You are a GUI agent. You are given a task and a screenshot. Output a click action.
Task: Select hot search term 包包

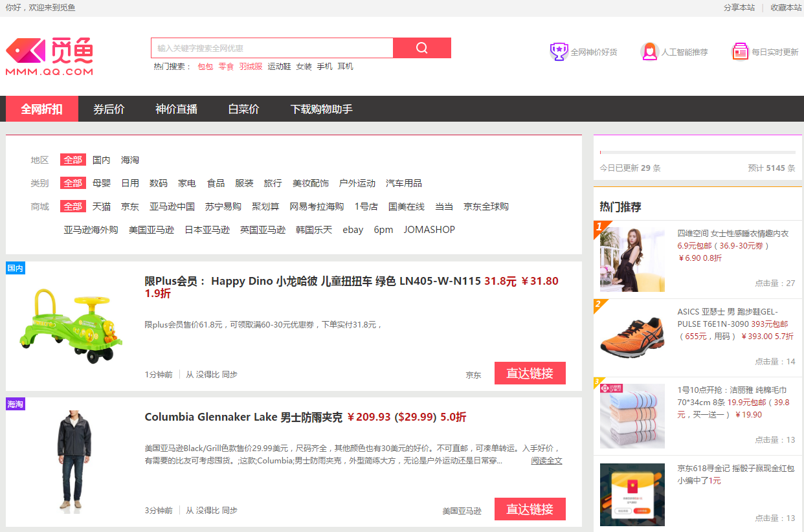point(205,66)
